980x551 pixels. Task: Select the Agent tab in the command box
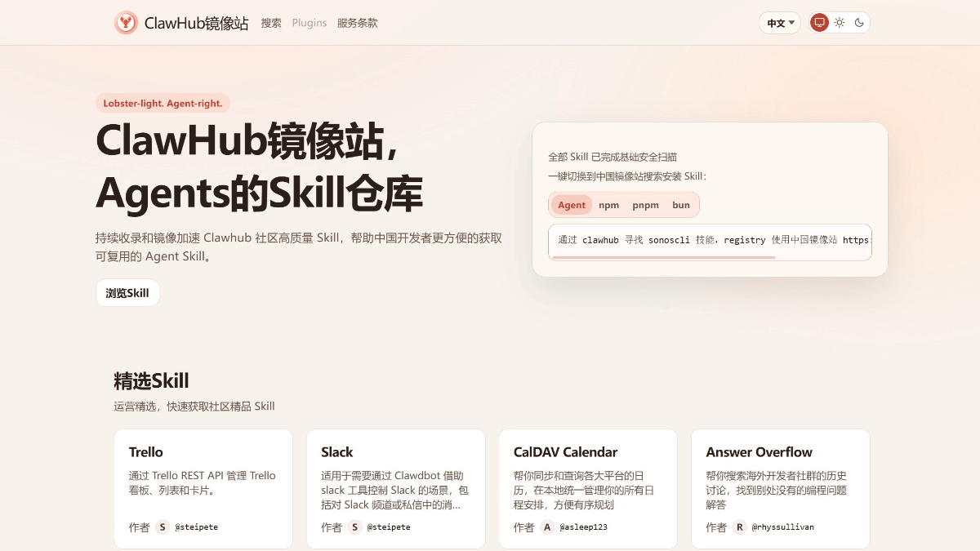pyautogui.click(x=572, y=205)
